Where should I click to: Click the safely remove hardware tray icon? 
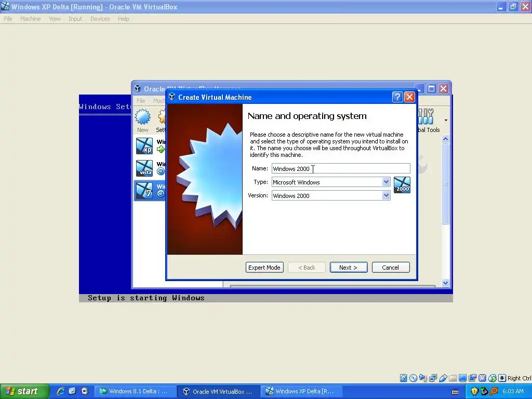click(x=484, y=392)
